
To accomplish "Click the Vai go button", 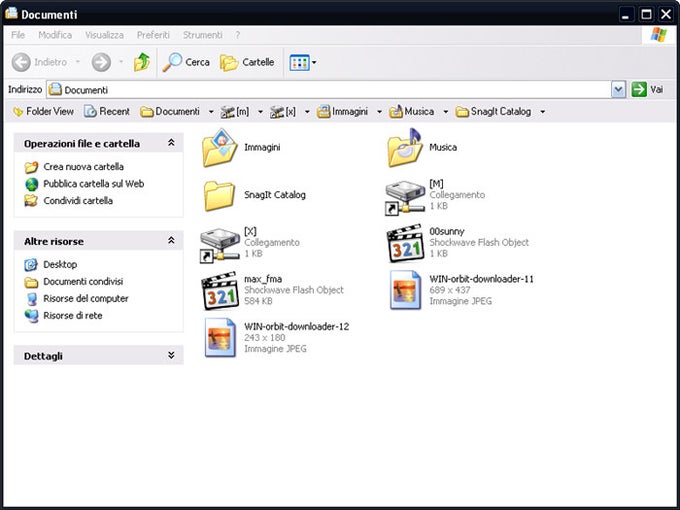I will 647,90.
